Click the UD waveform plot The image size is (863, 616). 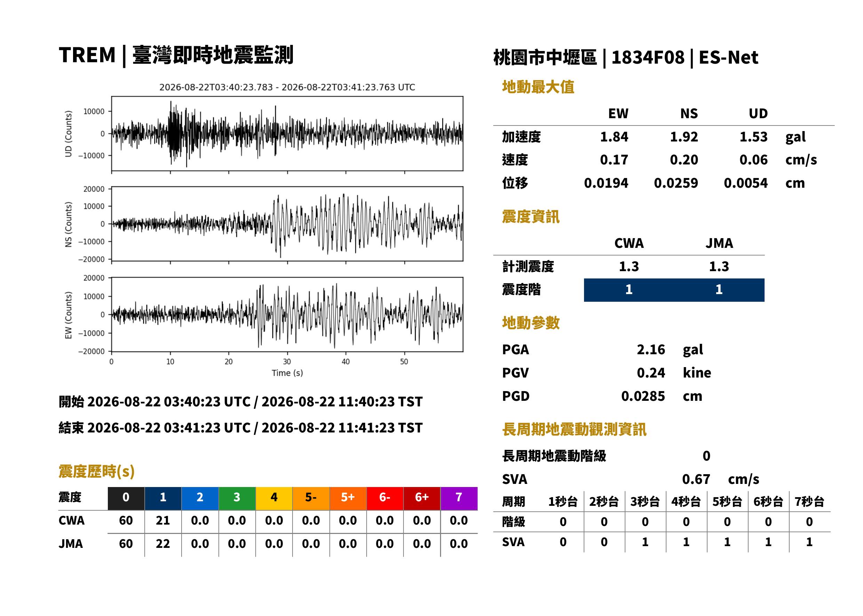[x=287, y=133]
